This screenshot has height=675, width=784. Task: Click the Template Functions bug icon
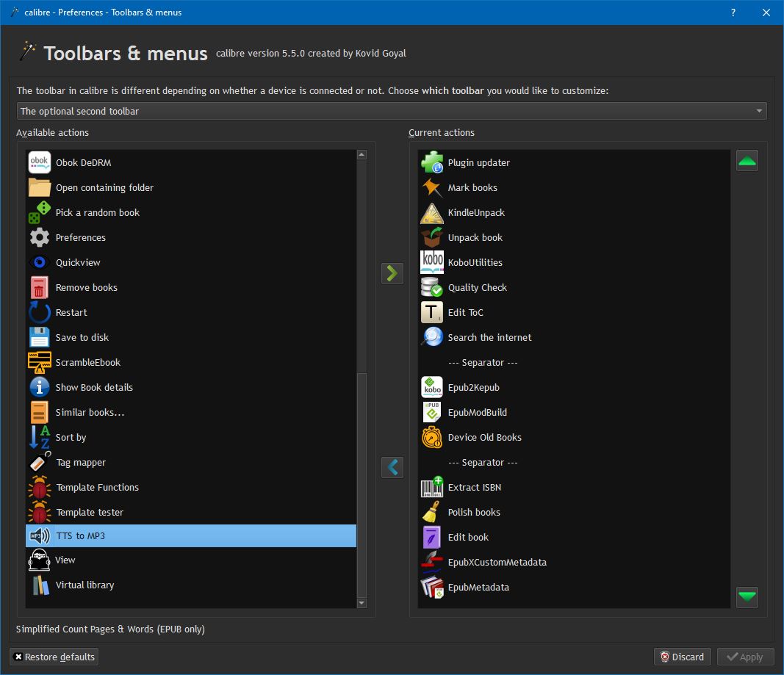tap(40, 487)
